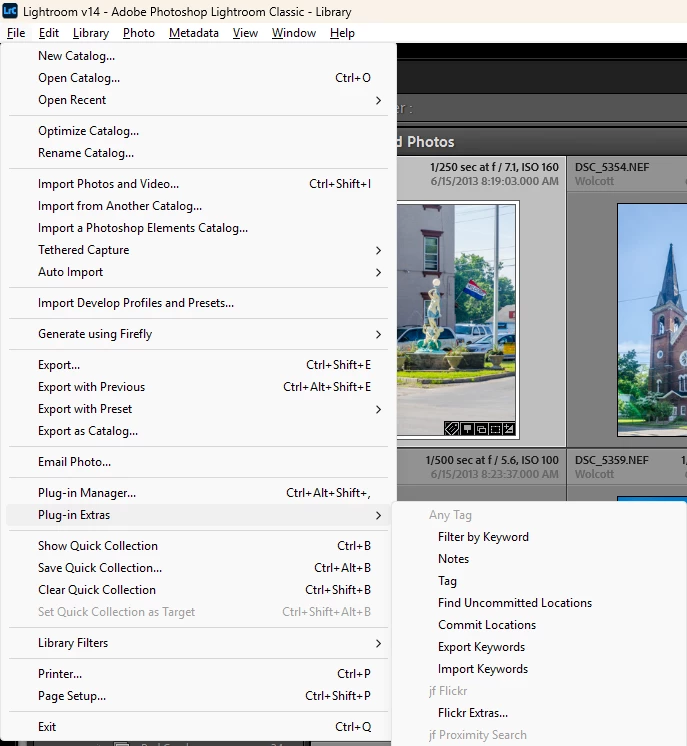Click the Lightroom Classic app icon in the title bar

coord(10,11)
